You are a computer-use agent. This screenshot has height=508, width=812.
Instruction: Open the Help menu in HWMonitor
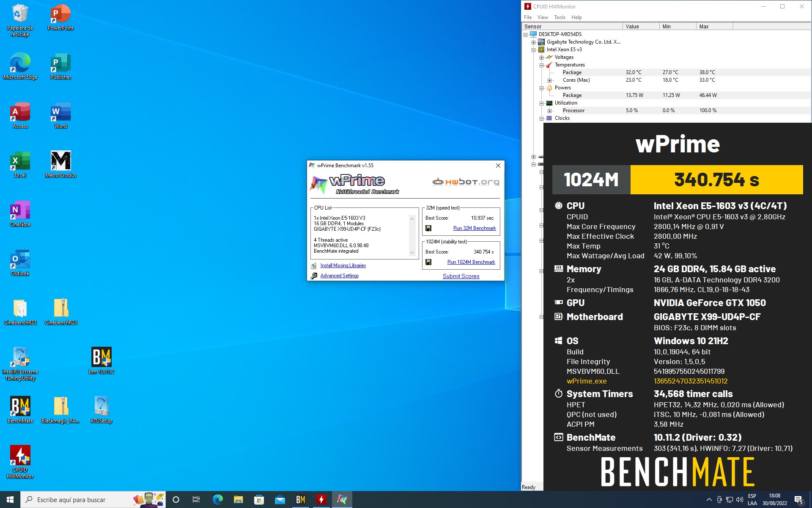576,17
